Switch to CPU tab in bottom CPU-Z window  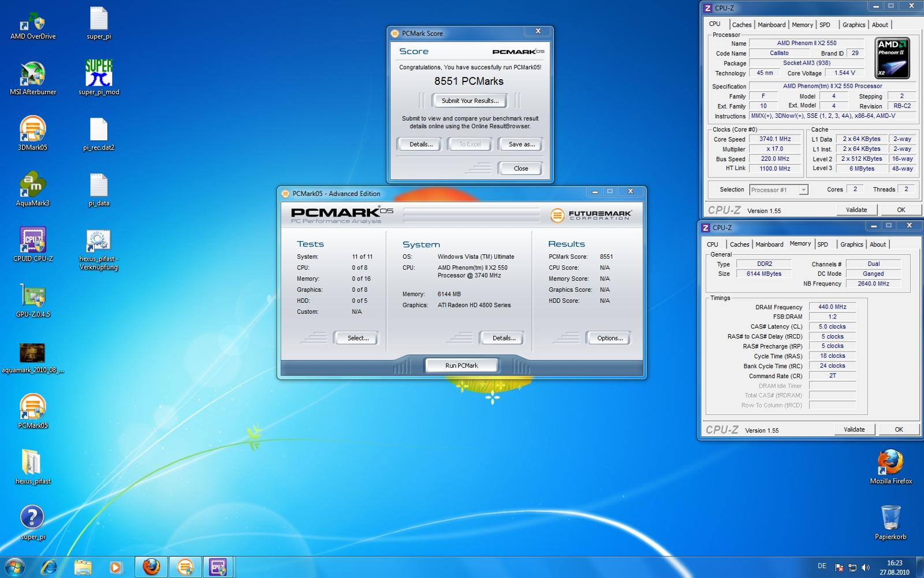tap(713, 244)
